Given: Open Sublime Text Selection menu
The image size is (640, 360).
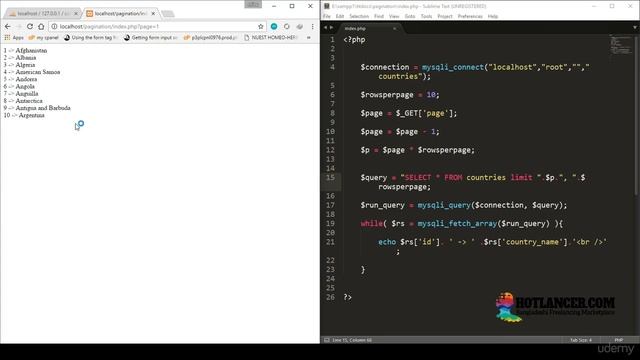Looking at the screenshot, I should [359, 16].
